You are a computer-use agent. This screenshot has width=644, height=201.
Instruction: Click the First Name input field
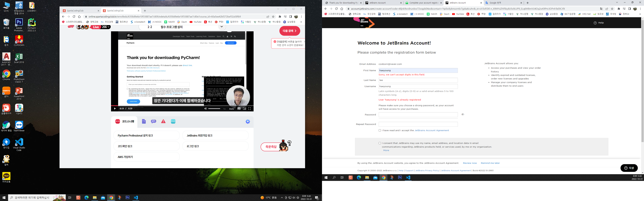[x=418, y=70]
